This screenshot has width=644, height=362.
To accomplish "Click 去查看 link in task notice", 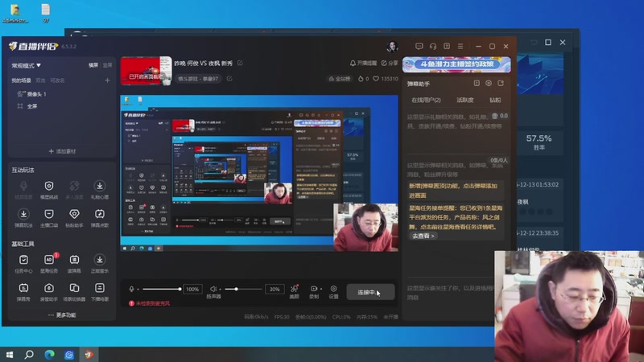I will pos(423,236).
